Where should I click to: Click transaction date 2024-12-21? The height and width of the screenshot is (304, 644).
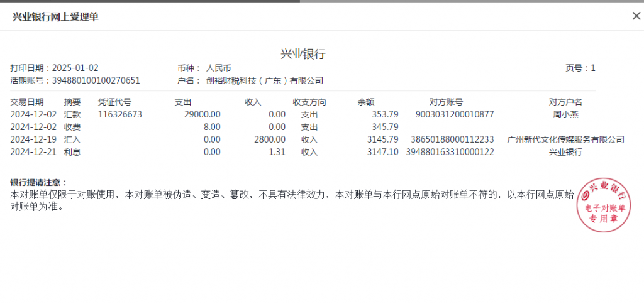(34, 152)
